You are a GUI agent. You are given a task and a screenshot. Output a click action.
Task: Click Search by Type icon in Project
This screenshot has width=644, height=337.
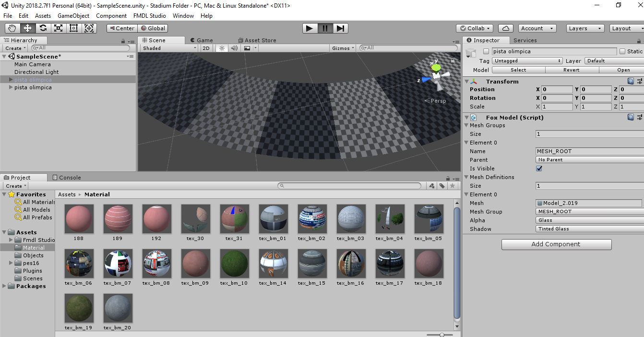click(432, 186)
